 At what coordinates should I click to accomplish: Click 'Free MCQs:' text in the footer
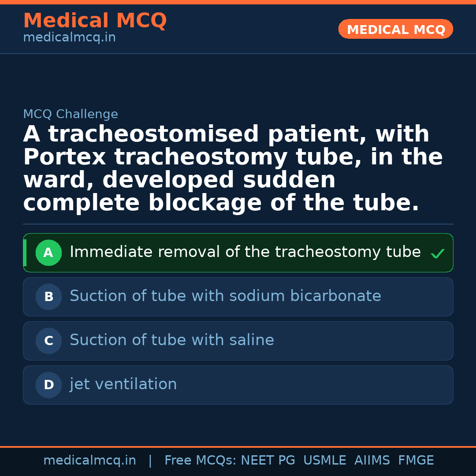click(x=201, y=461)
